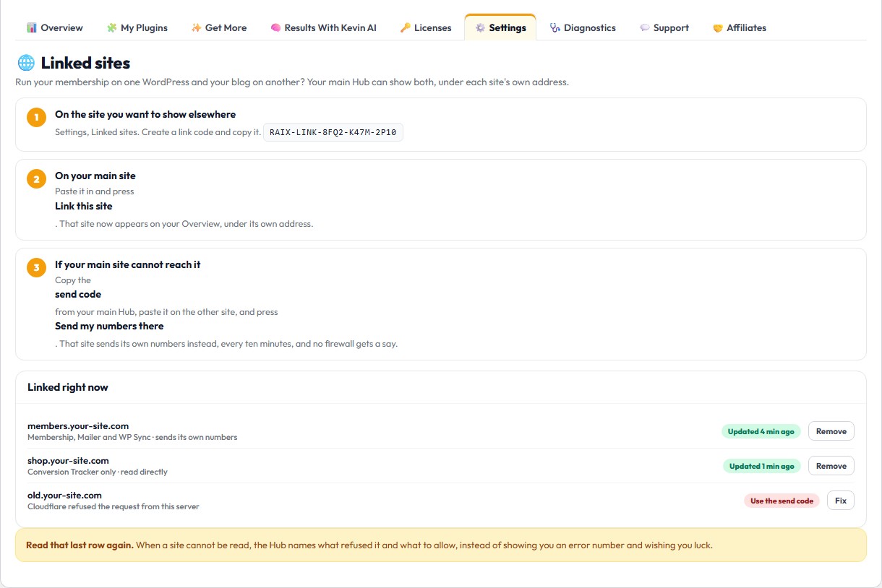Open the Affiliates tab
This screenshot has height=588, width=882.
pyautogui.click(x=740, y=27)
